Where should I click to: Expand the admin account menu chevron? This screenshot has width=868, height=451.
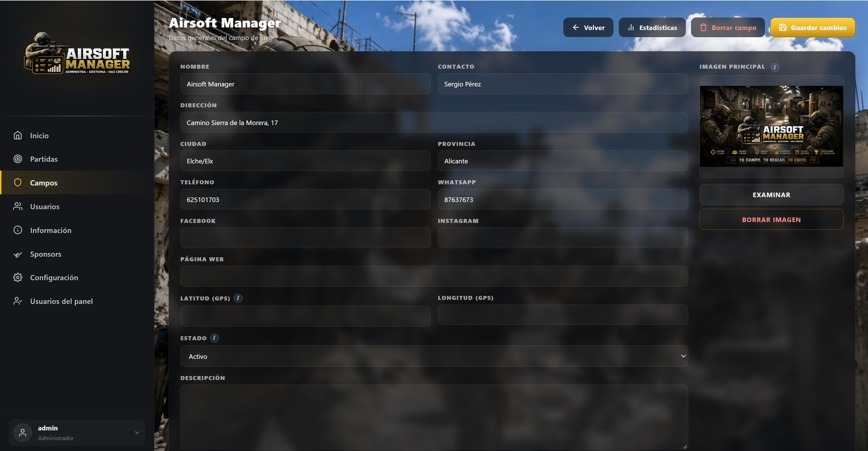137,432
